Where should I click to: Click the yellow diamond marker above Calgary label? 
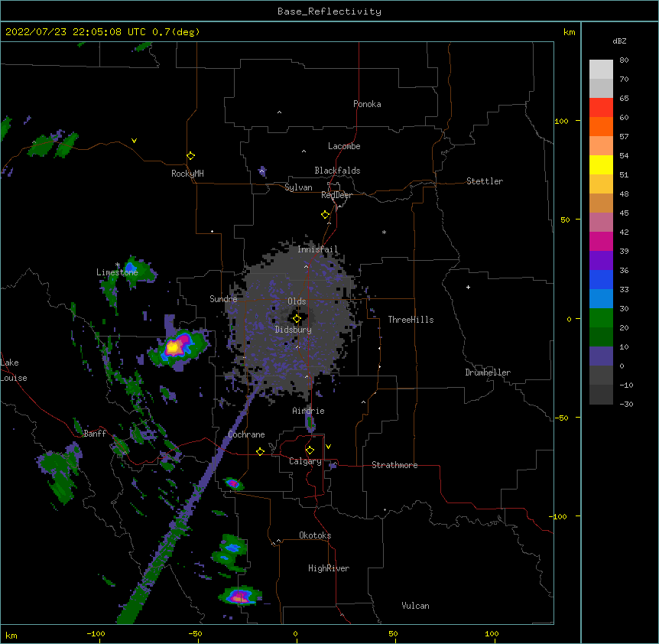tap(310, 450)
